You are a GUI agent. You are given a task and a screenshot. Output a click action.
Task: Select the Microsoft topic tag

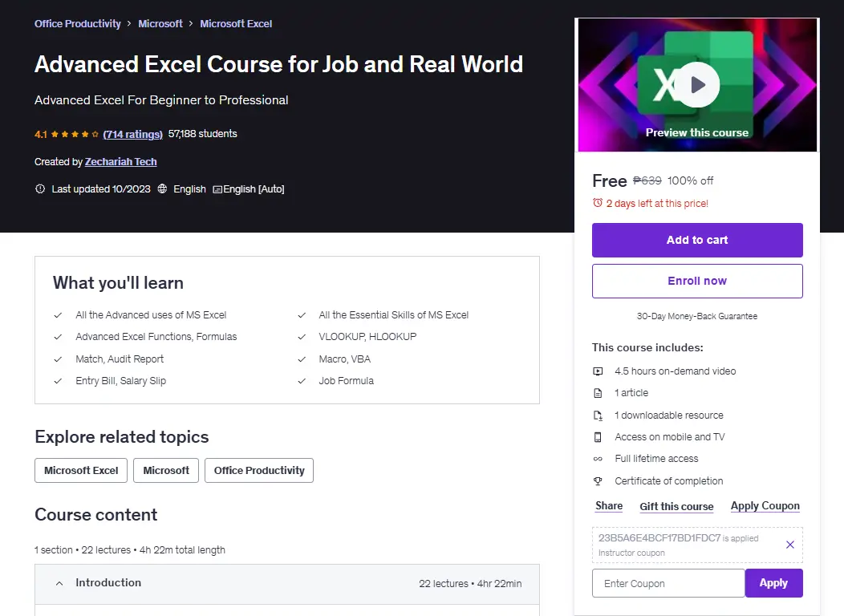pos(166,470)
